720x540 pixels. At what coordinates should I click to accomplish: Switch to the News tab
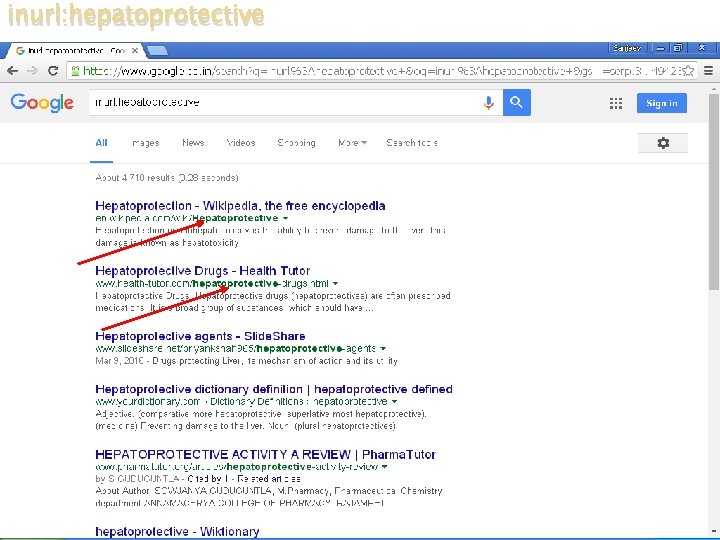tap(193, 143)
